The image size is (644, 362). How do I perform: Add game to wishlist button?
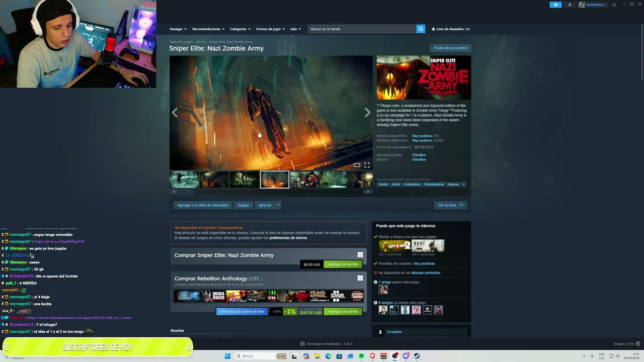(203, 205)
